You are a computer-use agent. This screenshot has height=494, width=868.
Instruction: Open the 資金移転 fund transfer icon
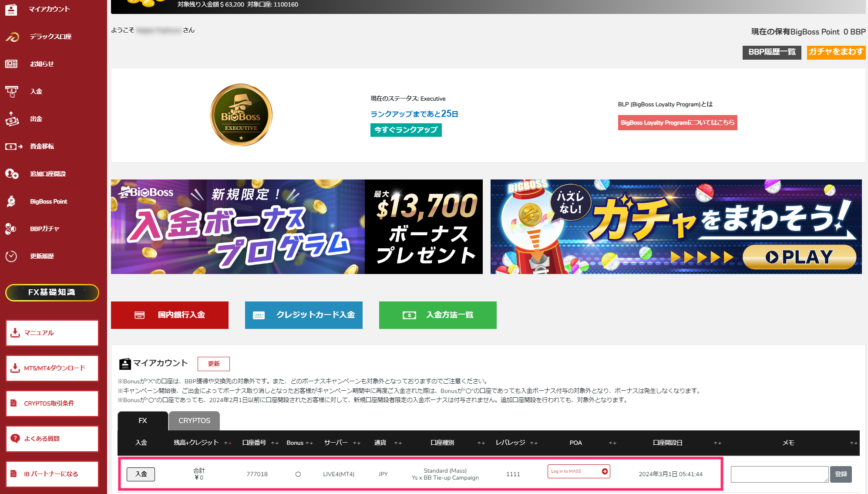[13, 146]
